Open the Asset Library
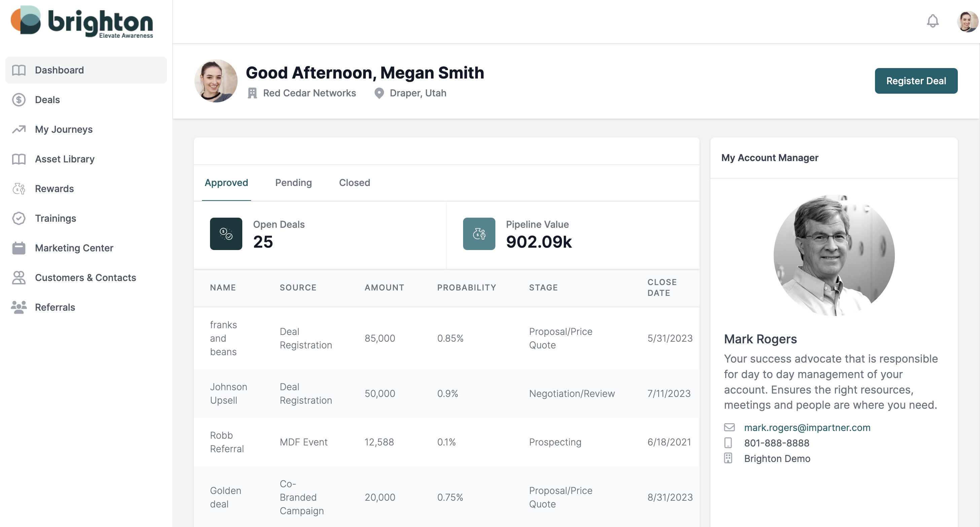980x527 pixels. 65,159
